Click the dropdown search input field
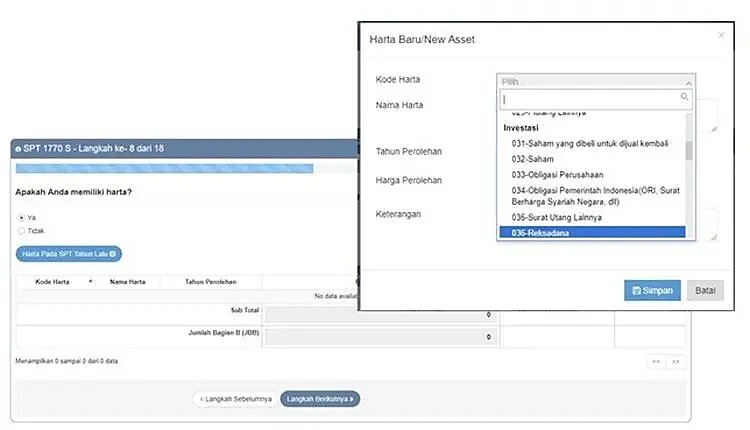 [x=596, y=99]
